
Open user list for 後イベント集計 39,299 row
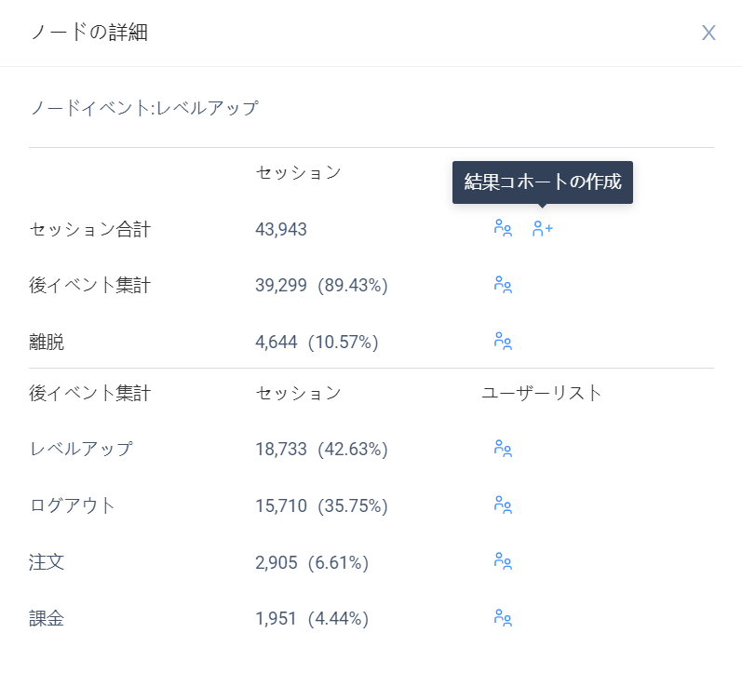[503, 285]
